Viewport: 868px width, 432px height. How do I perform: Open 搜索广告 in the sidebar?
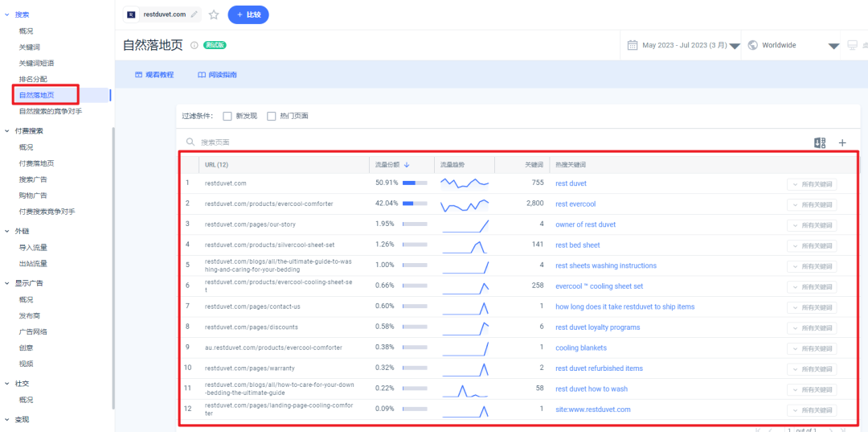coord(33,179)
